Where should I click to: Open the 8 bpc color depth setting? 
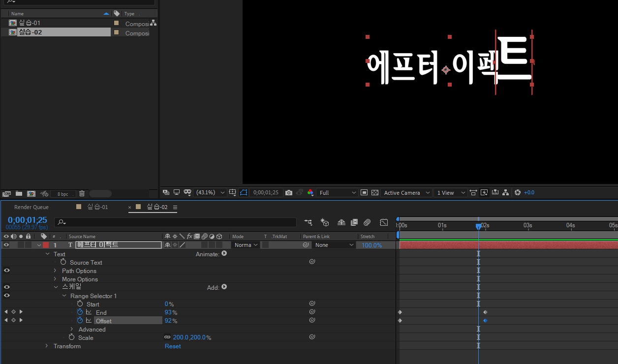point(62,194)
